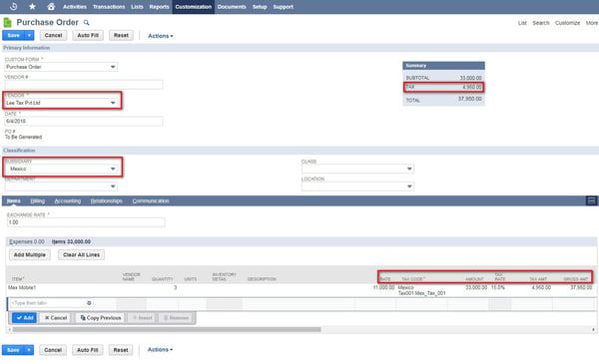Click the Exchange Rate input field
The width and height of the screenshot is (599, 364).
coord(86,222)
